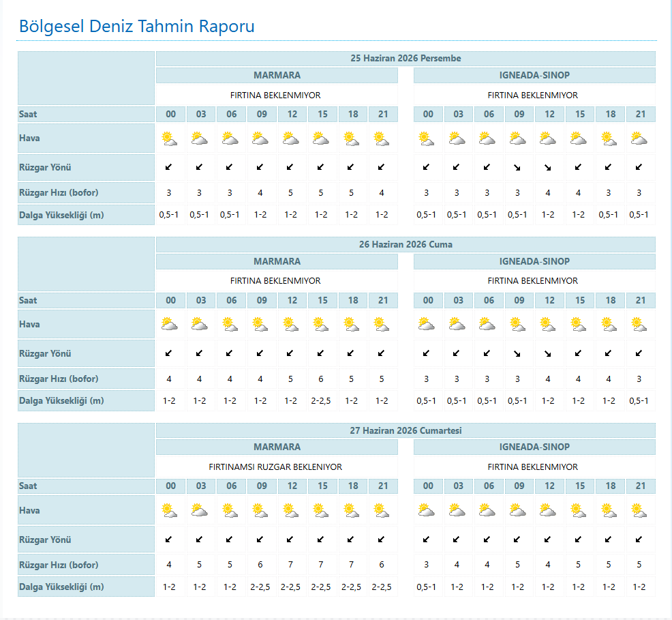Select 27 Haziran Igneada-Sinop 21 wind direction arrow
The width and height of the screenshot is (672, 620).
(639, 540)
